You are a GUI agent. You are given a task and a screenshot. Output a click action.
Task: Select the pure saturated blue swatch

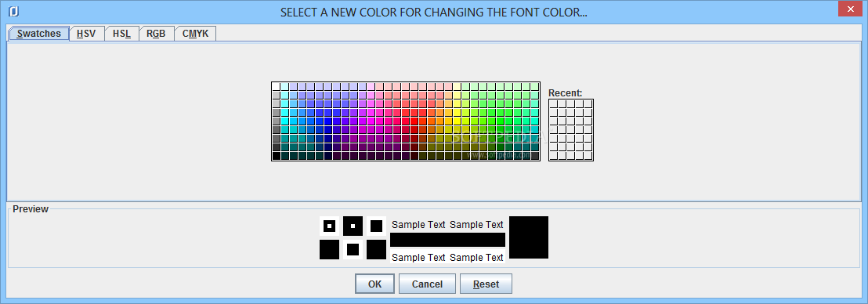click(x=328, y=121)
